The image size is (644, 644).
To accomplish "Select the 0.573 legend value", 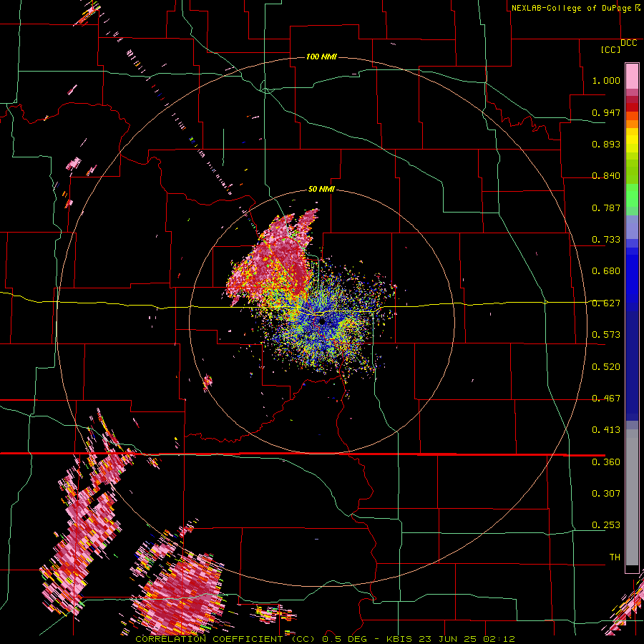I will 606,335.
